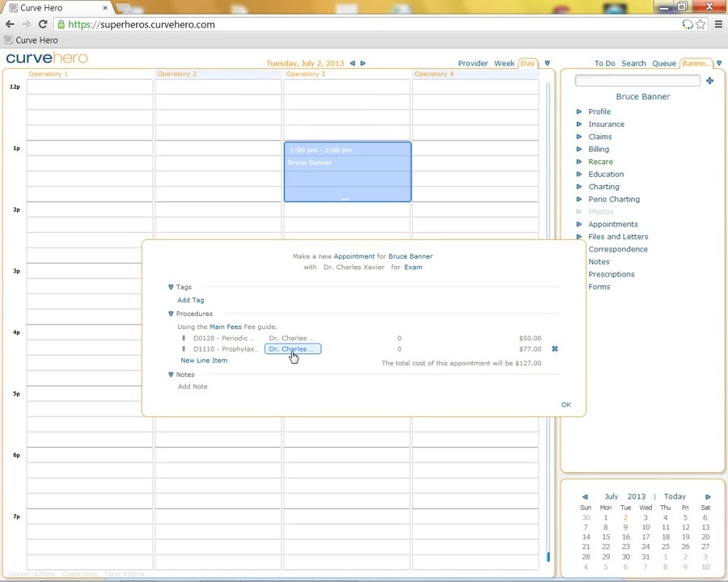Select the Day view tab

527,63
